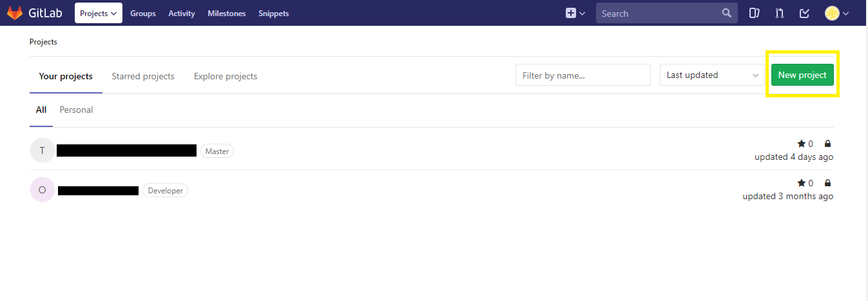
Task: Open Milestones in top navigation
Action: 226,13
